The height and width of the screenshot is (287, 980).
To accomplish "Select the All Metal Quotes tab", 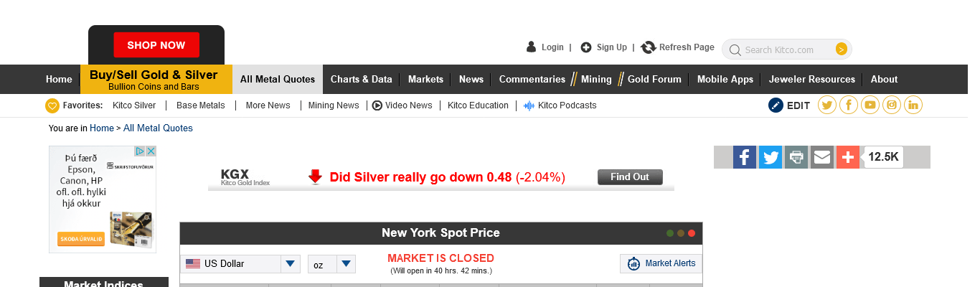I will point(278,80).
